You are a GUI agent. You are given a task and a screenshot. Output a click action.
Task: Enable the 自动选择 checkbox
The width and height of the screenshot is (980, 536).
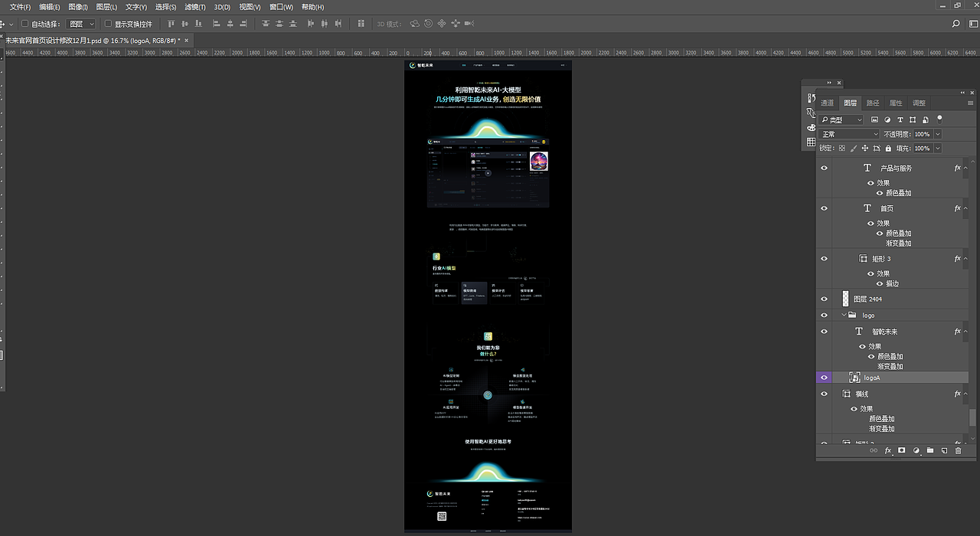24,24
